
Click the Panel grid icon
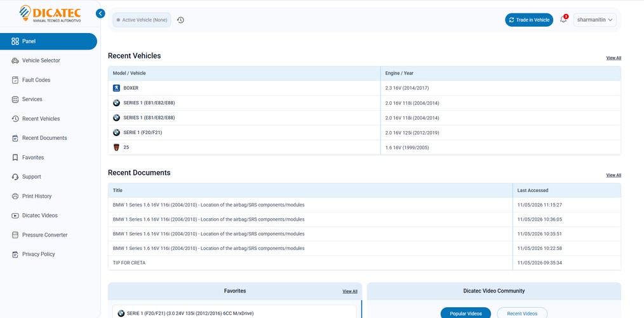[x=15, y=41]
